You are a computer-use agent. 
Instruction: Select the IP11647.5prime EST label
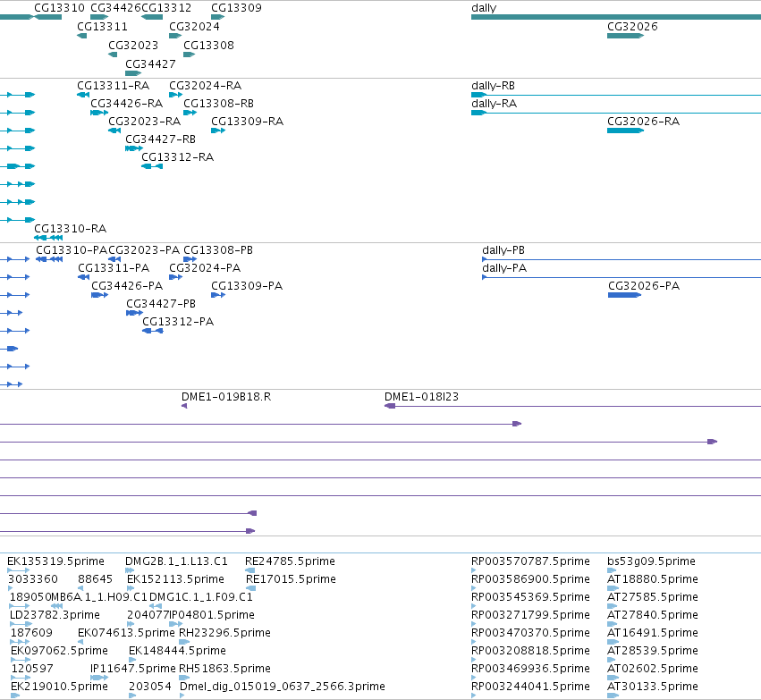pos(133,669)
